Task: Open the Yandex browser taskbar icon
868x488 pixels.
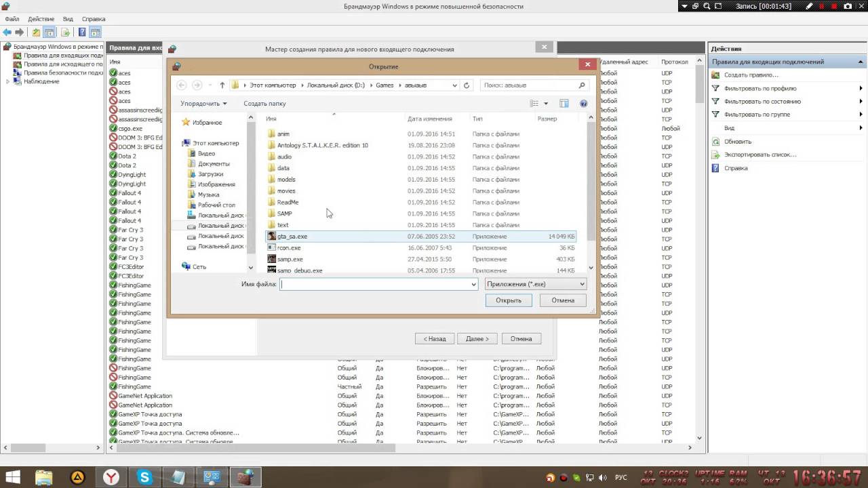Action: 111,477
